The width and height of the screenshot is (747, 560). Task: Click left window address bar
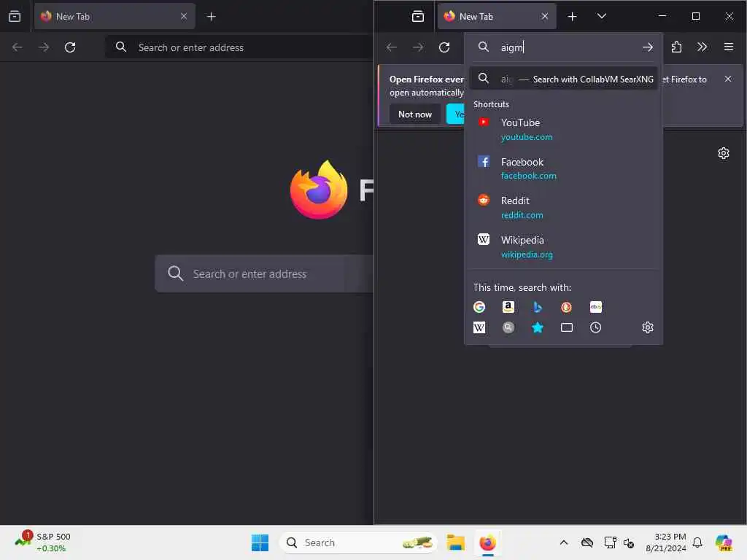click(x=241, y=47)
